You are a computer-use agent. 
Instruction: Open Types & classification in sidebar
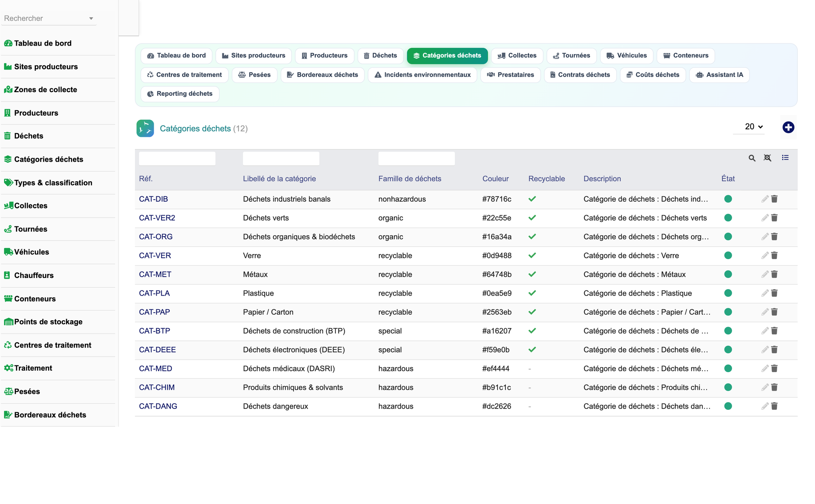point(53,183)
